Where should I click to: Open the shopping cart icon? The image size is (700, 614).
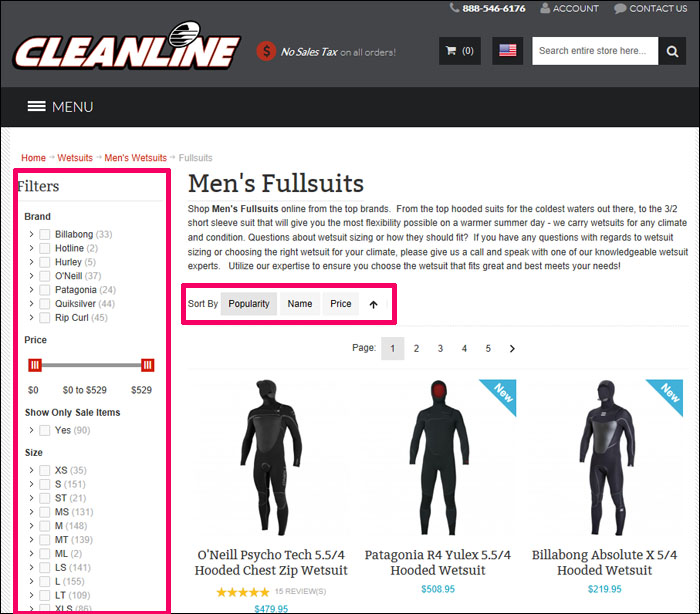(451, 50)
